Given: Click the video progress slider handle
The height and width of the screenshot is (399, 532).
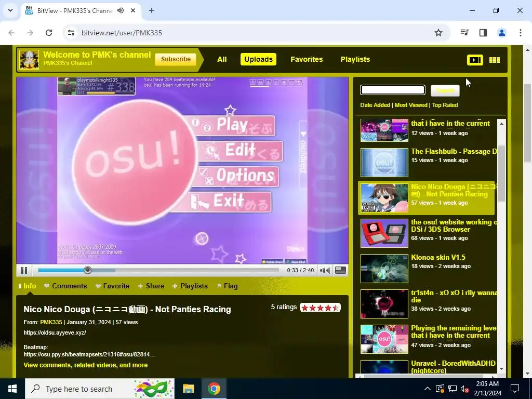Looking at the screenshot, I should point(87,270).
